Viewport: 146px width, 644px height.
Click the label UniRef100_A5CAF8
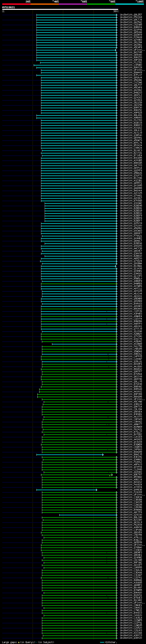click(x=131, y=47)
